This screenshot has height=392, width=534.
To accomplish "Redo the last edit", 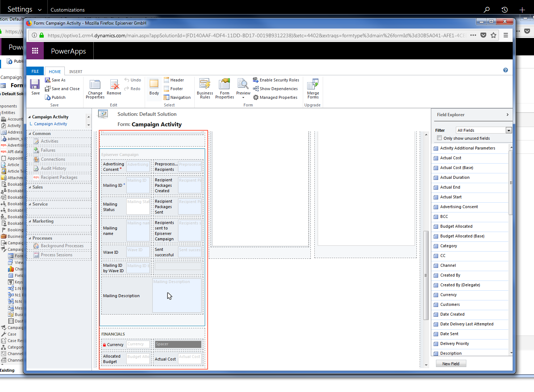I will point(132,89).
